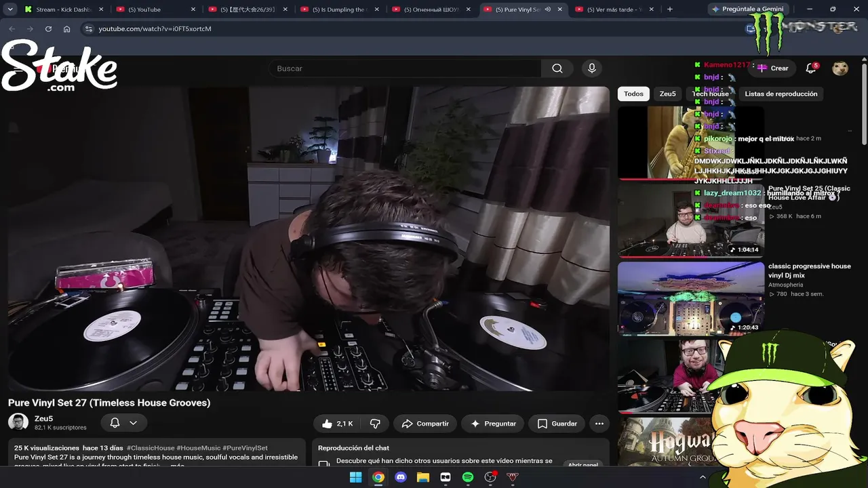Click the 82,1 K suscriptores text
868x488 pixels.
[60, 428]
